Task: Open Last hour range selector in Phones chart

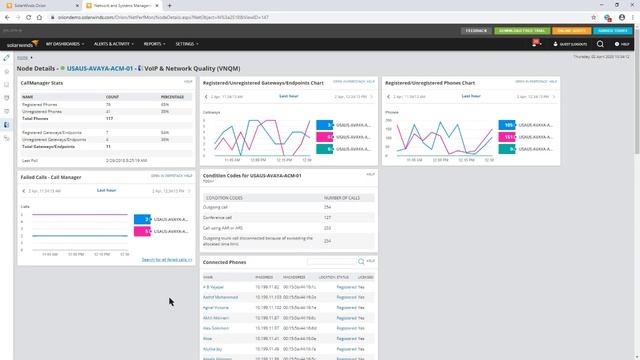Action: 471,96
